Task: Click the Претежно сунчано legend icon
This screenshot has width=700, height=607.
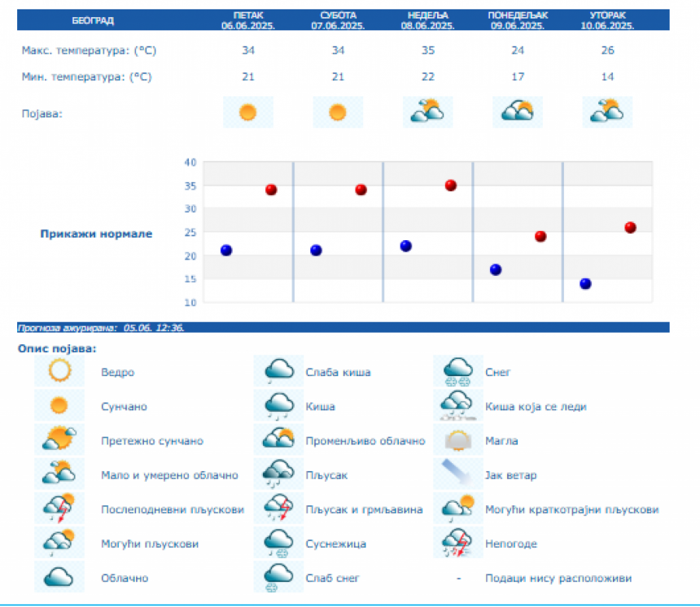Action: click(x=59, y=441)
